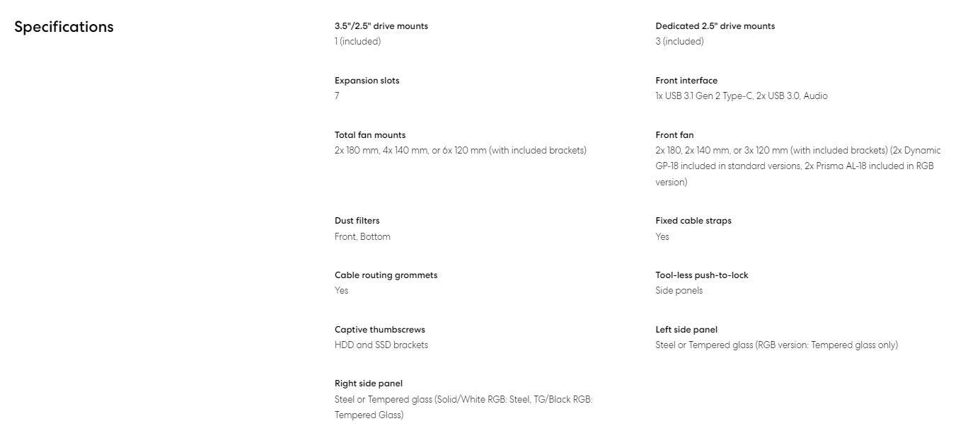
Task: Click the Expansion slots label
Action: pyautogui.click(x=367, y=81)
